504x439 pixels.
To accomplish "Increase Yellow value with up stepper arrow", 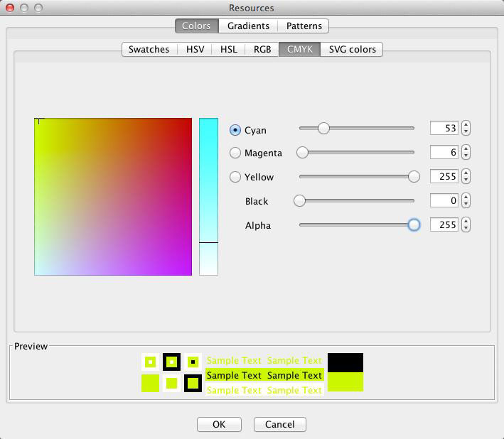I will (466, 173).
